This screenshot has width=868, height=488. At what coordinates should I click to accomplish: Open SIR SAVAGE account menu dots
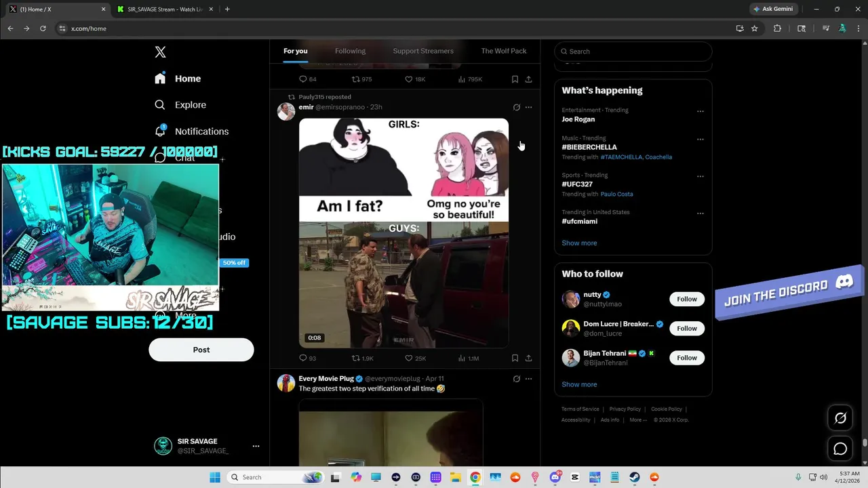tap(256, 446)
